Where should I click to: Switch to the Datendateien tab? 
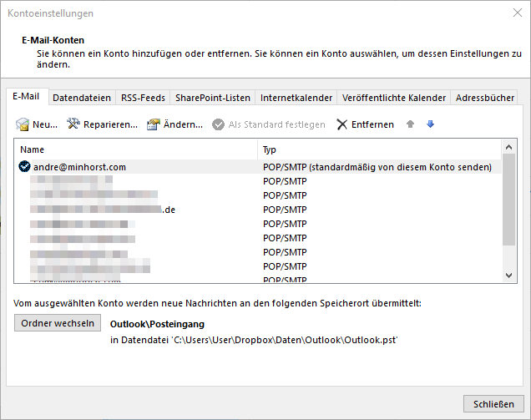pyautogui.click(x=82, y=98)
